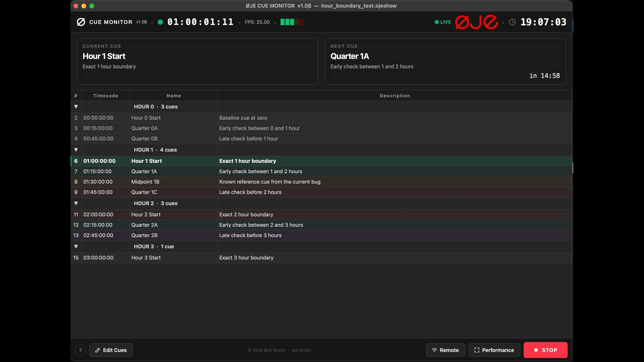Collapse the HOUR 2 group
Image resolution: width=644 pixels, height=362 pixels.
click(x=76, y=203)
